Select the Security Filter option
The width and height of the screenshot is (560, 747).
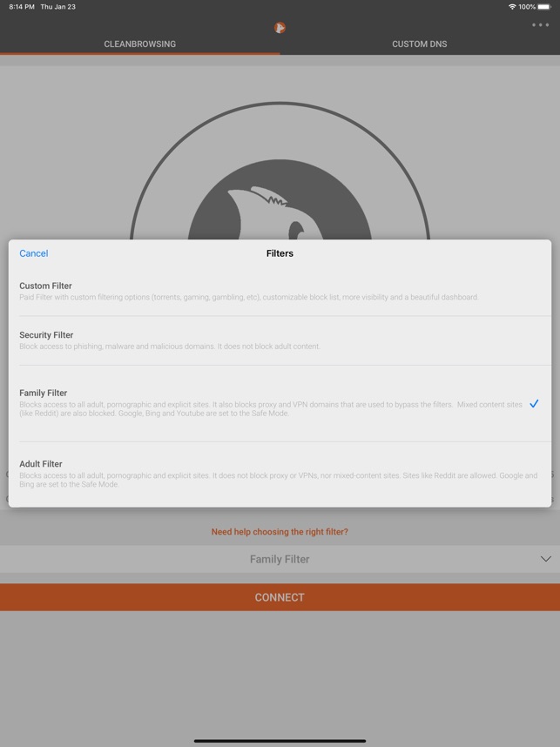click(280, 340)
